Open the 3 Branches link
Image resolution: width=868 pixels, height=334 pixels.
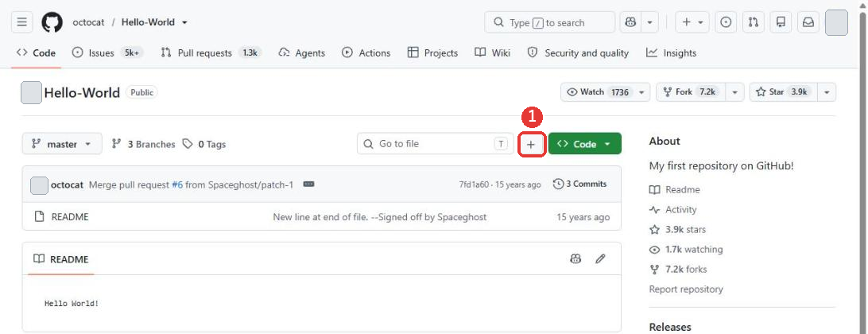tap(143, 144)
